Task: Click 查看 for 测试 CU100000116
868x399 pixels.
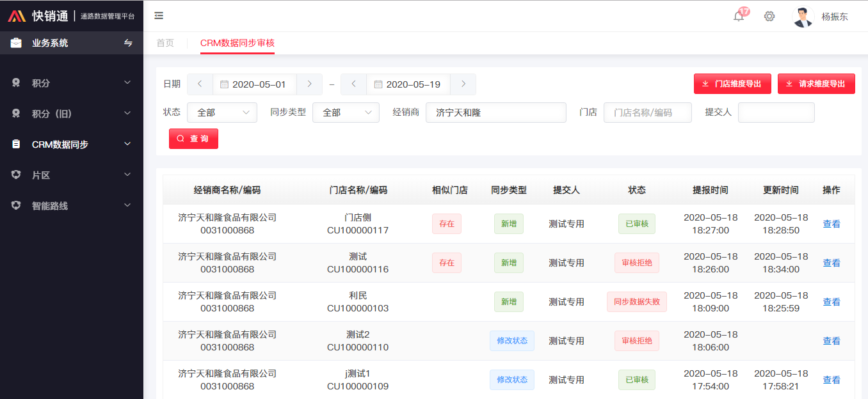Action: coord(832,263)
